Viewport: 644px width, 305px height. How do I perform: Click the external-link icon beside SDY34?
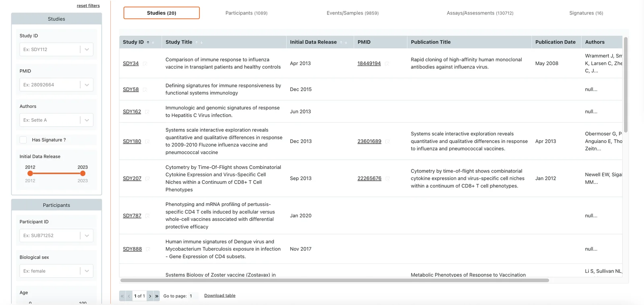click(145, 64)
